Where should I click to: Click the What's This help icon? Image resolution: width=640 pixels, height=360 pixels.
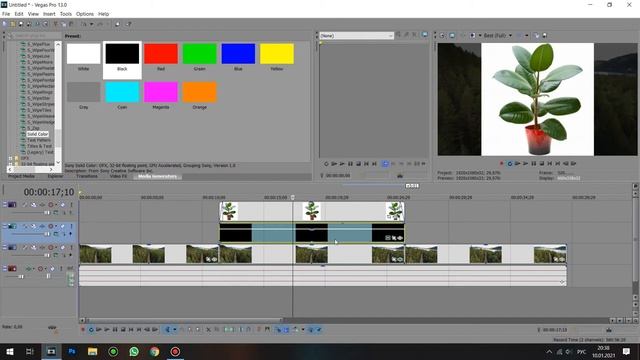point(129,24)
